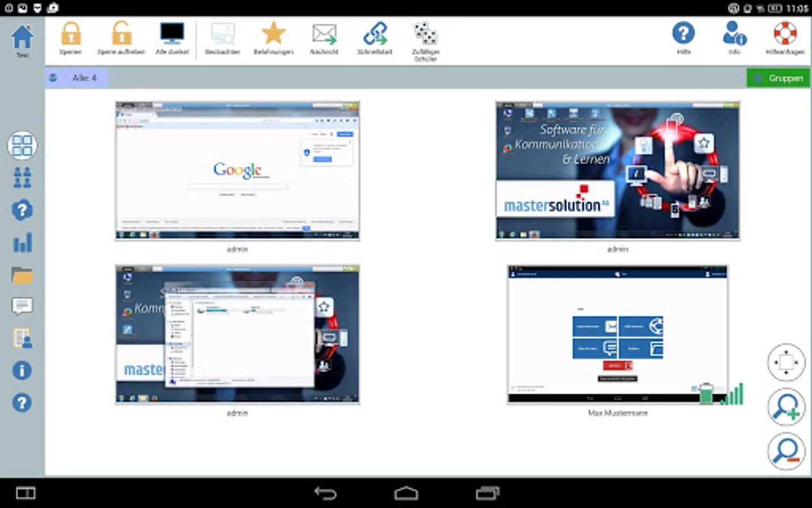Open Hilfe in the top toolbar
The height and width of the screenshot is (508, 812).
tap(683, 38)
